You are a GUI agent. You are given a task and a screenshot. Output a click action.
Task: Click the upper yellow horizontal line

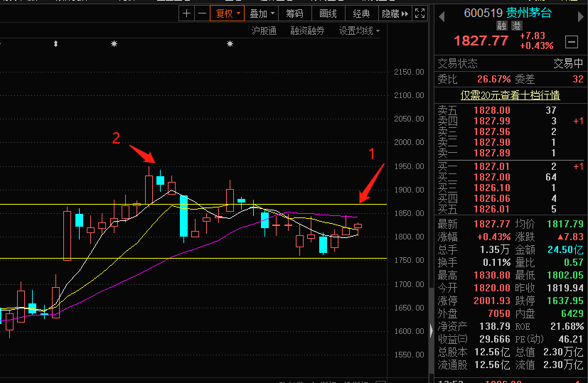193,204
